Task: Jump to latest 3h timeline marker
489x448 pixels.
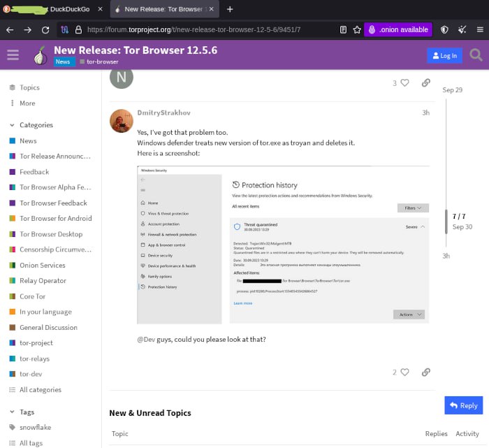Action: [446, 256]
